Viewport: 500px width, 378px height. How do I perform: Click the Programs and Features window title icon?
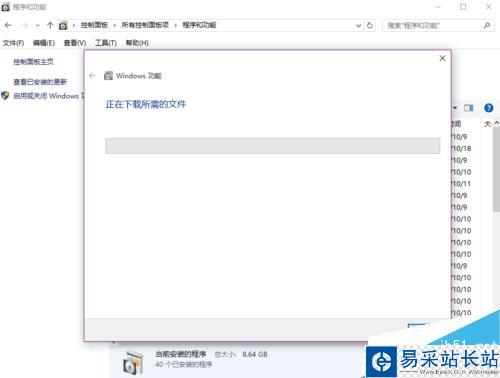point(5,7)
